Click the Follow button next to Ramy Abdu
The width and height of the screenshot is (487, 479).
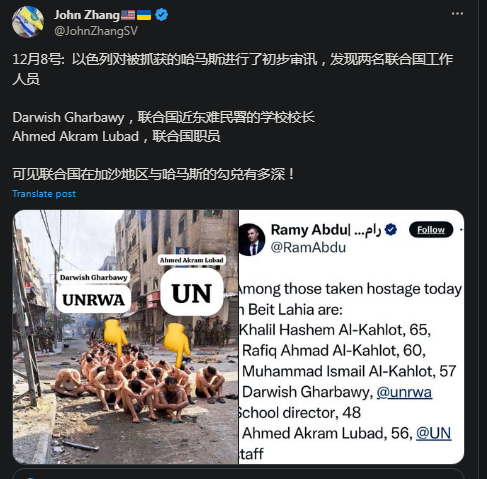pyautogui.click(x=431, y=229)
